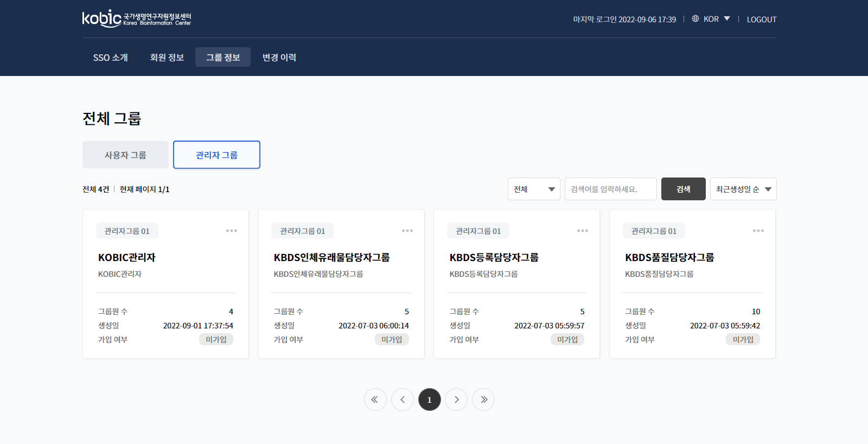Screen dimensions: 868x444
Task: Go to previous page arrow
Action: point(402,399)
